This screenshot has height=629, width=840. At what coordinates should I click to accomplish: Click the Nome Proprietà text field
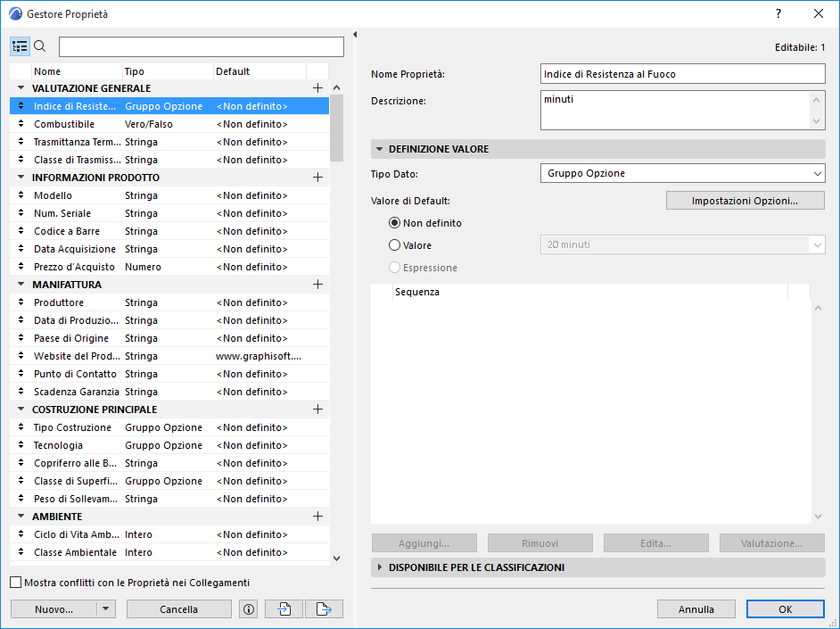tap(682, 74)
